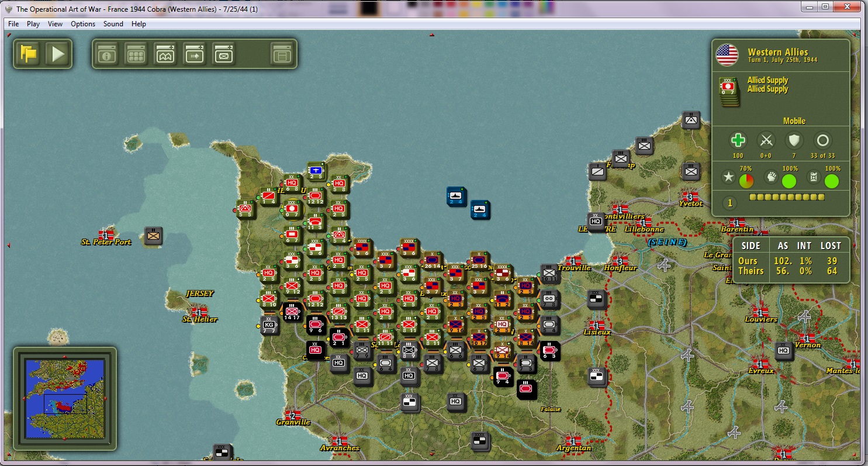Click the US flag emblem
Image resolution: width=868 pixels, height=466 pixels.
pyautogui.click(x=728, y=56)
